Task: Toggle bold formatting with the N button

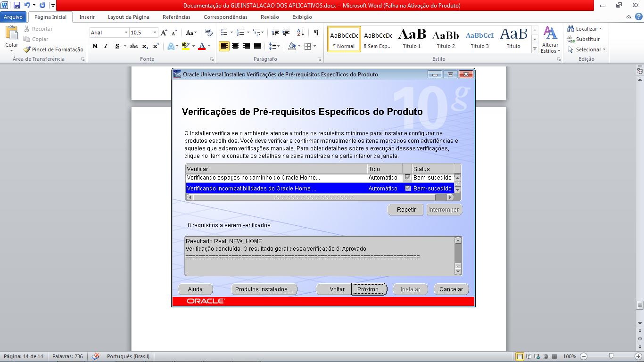Action: [x=94, y=46]
